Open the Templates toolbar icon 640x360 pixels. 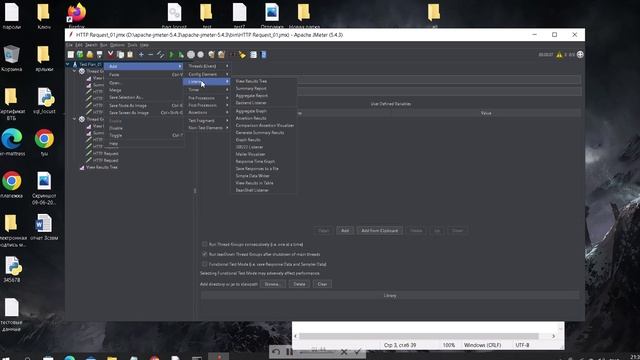click(80, 55)
